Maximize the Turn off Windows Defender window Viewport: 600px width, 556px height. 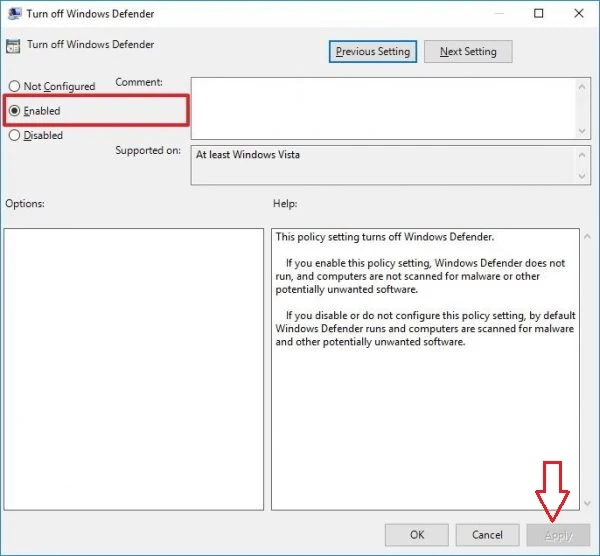pos(538,13)
